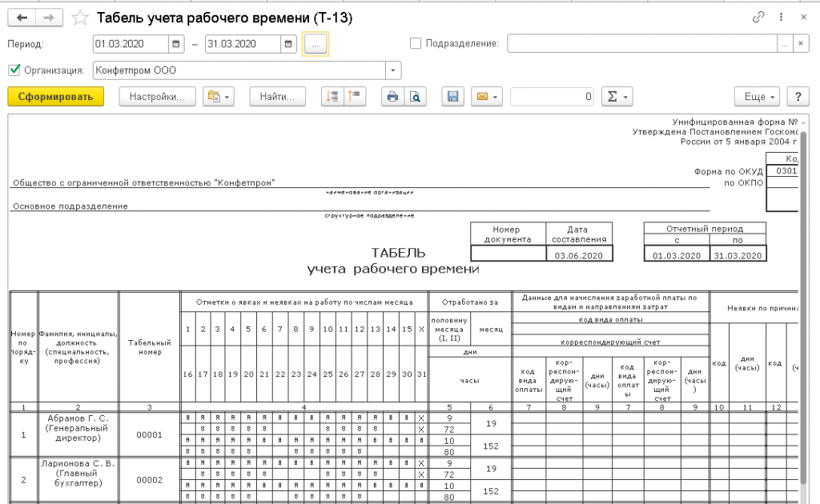Save the report with the floppy disk icon

pyautogui.click(x=453, y=97)
